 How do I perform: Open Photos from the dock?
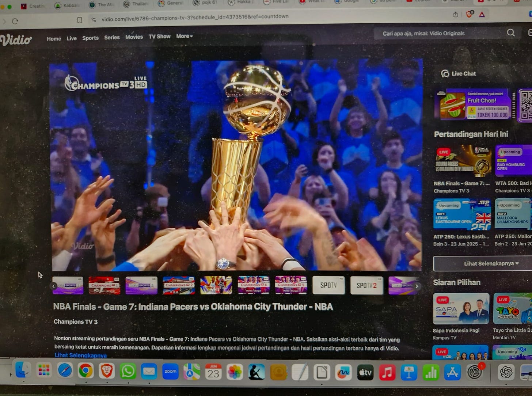235,372
